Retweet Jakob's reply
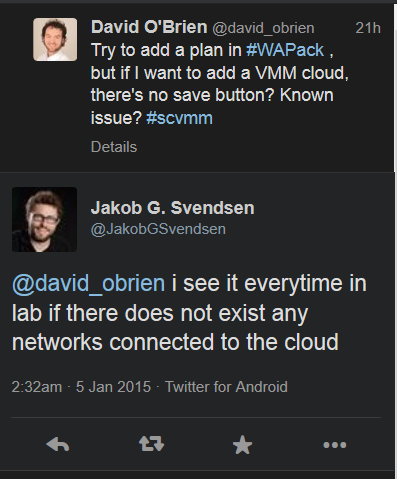 pyautogui.click(x=151, y=444)
